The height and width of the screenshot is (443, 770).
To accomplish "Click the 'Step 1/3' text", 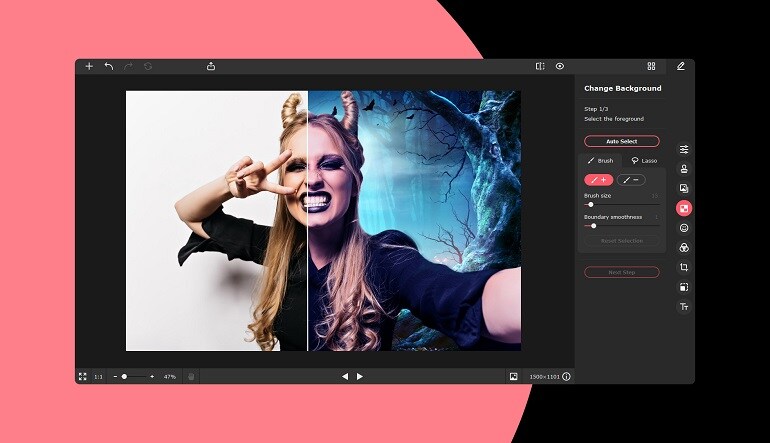I will pyautogui.click(x=596, y=109).
